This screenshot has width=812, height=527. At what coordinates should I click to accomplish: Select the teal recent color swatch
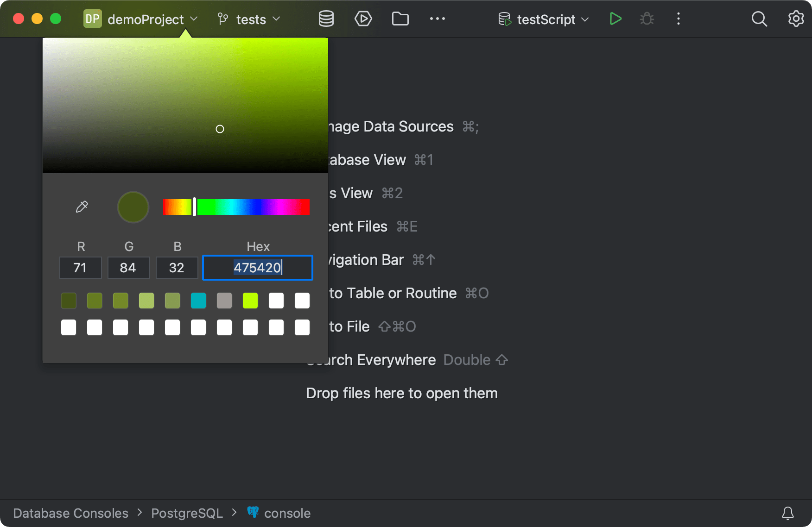tap(198, 301)
